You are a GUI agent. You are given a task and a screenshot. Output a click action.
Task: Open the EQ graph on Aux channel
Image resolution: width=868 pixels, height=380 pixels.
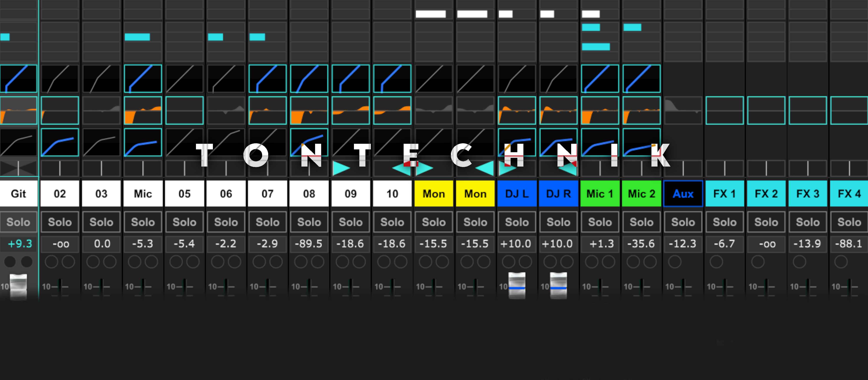click(x=683, y=110)
